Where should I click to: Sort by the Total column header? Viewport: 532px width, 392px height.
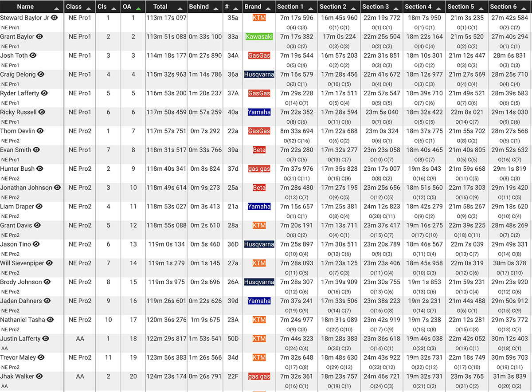pyautogui.click(x=166, y=7)
